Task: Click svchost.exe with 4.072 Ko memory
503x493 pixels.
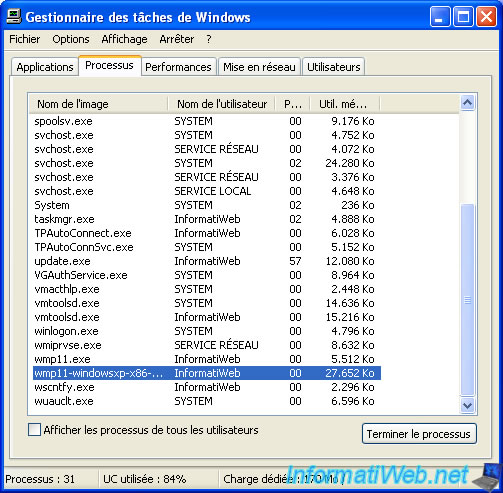Action: [x=207, y=149]
